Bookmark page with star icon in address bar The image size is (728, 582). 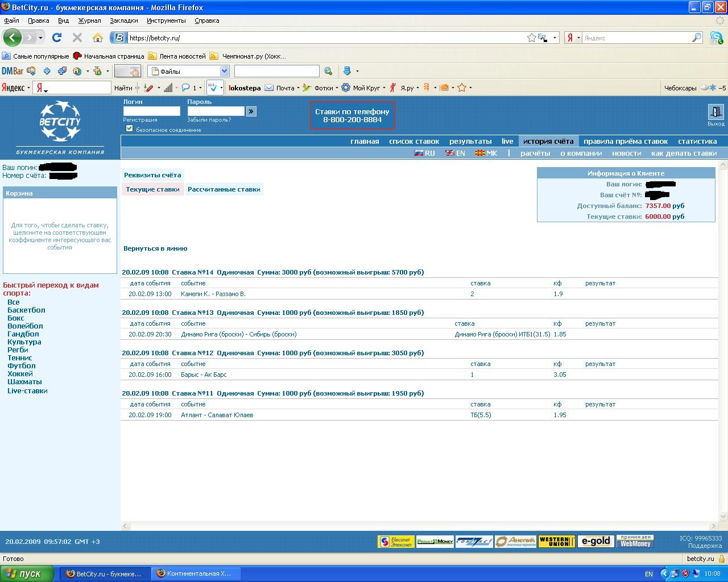tap(531, 38)
